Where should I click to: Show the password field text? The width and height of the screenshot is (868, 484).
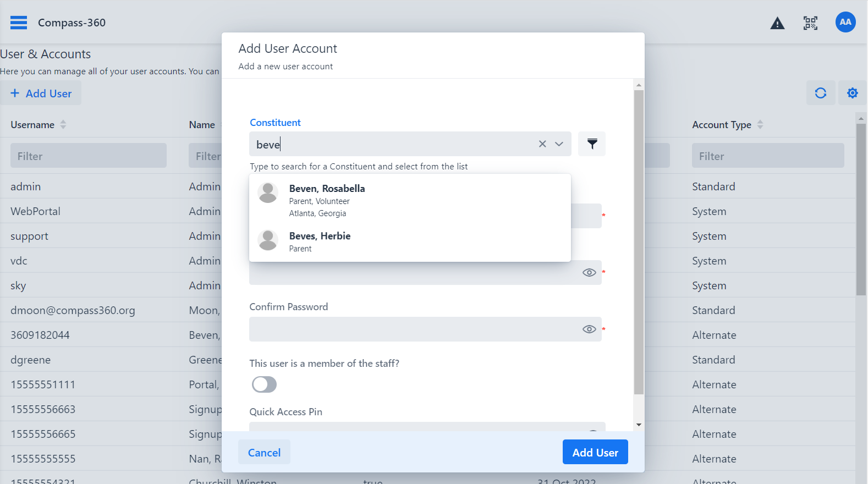589,273
